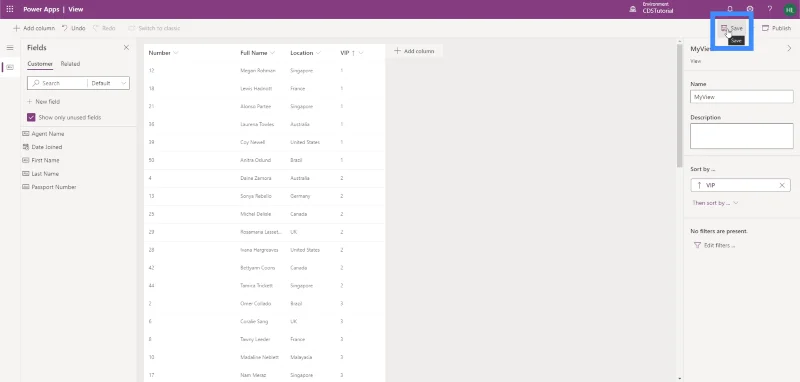Screen dimensions: 800x382
Task: Undo the last change
Action: pos(73,28)
